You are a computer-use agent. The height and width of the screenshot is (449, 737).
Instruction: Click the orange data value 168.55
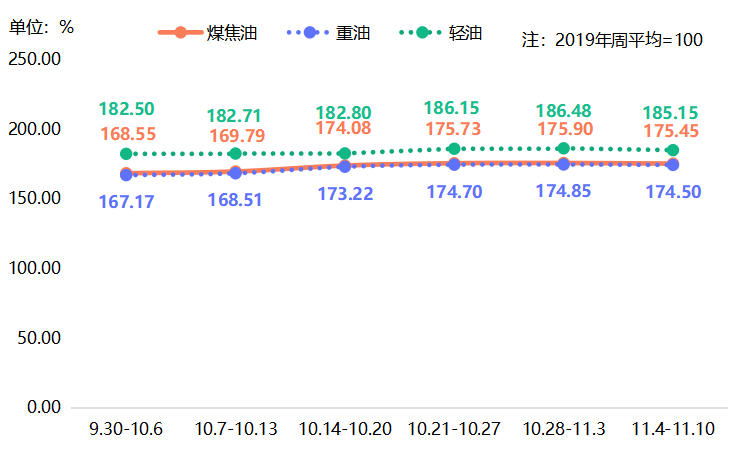(128, 134)
